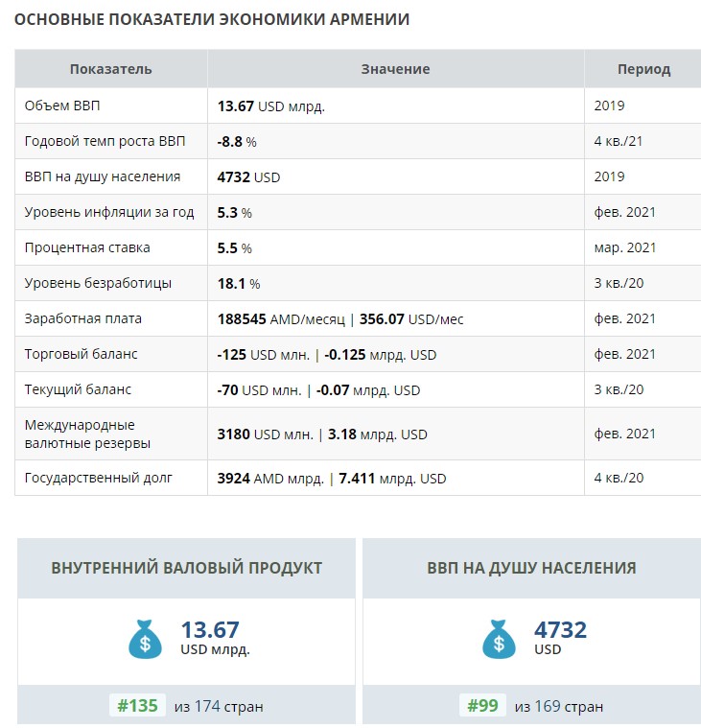
Task: Select the Текущий баланс row label
Action: pos(78,389)
